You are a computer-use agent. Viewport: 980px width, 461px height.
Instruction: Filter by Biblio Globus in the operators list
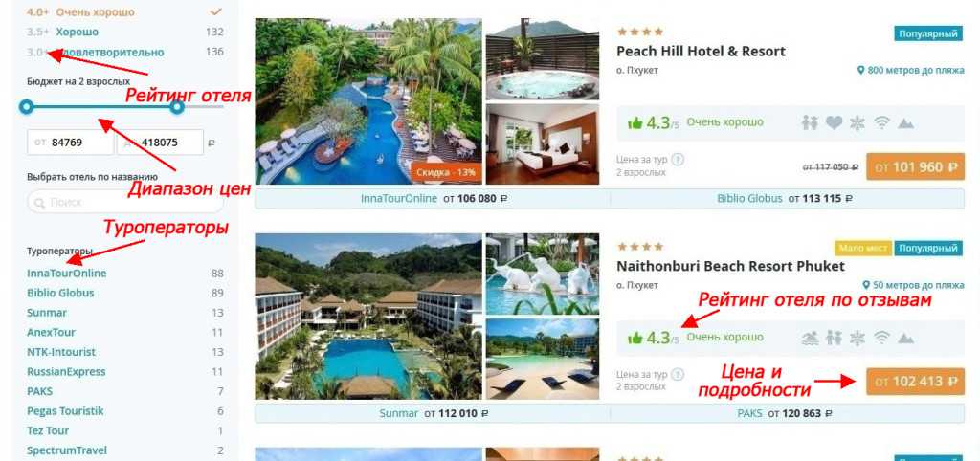tap(60, 293)
